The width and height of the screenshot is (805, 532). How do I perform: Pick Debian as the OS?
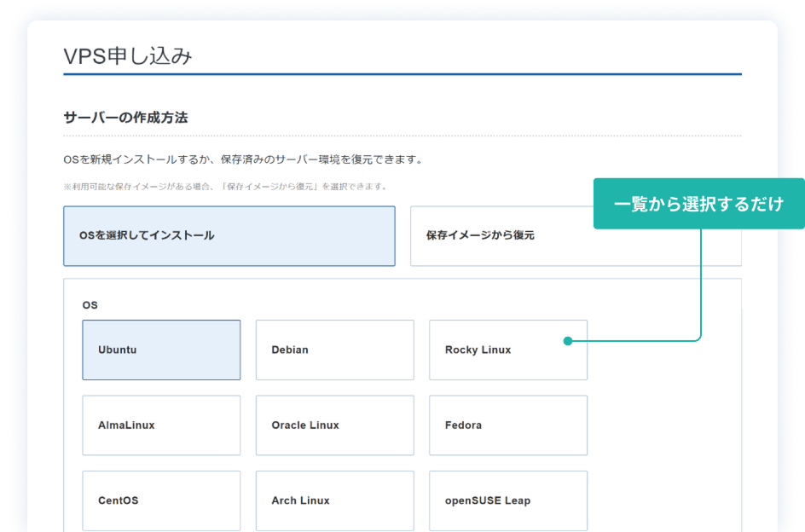[335, 350]
